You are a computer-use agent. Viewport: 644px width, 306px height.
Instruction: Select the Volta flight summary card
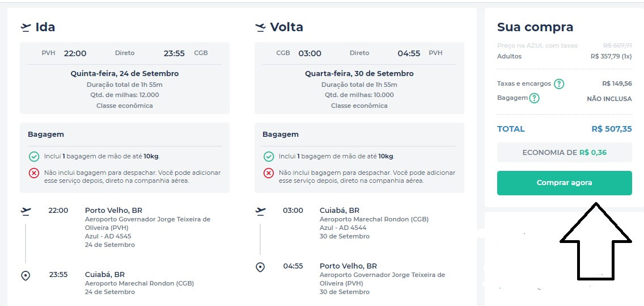click(x=359, y=78)
